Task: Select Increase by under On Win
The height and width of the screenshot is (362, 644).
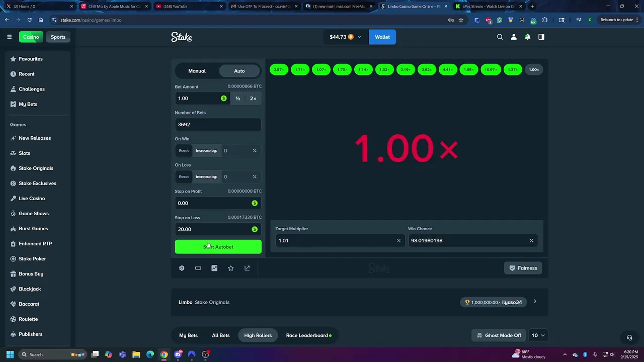Action: [x=206, y=150]
